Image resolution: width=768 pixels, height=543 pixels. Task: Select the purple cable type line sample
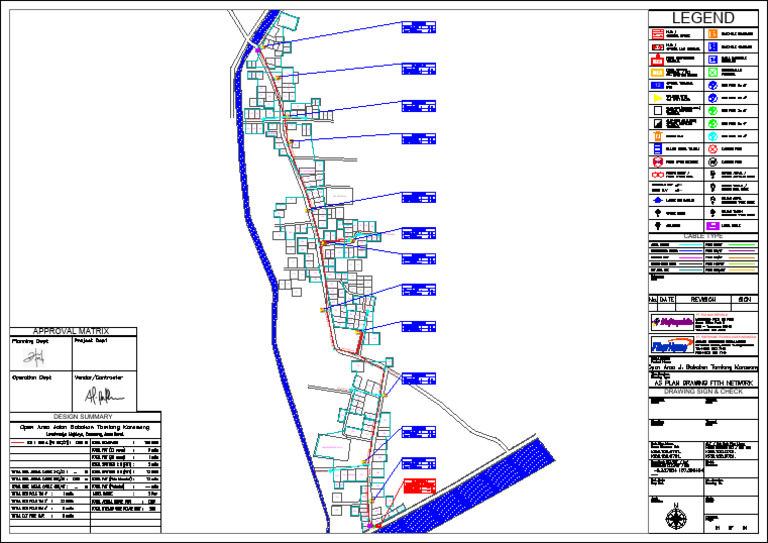point(742,251)
